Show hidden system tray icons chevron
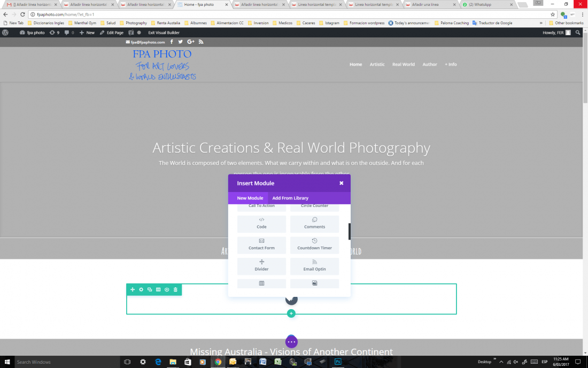This screenshot has width=588, height=368. tap(501, 362)
